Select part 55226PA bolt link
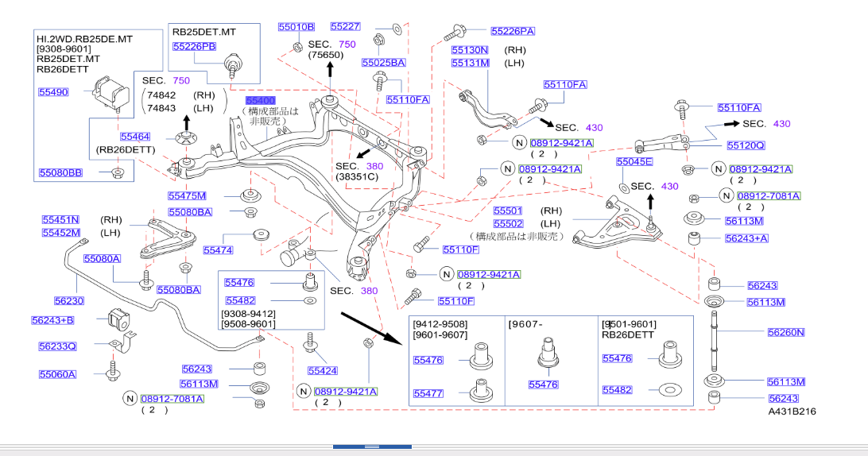This screenshot has height=456, width=868. 513,31
